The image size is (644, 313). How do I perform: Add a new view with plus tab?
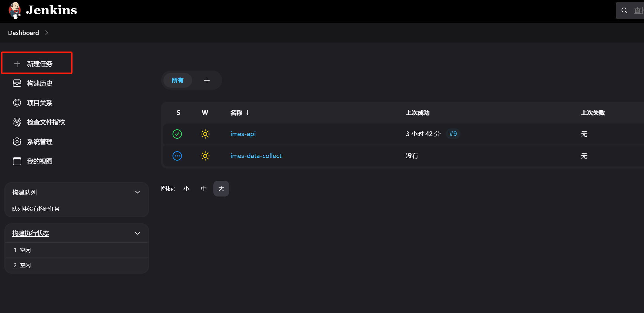(x=207, y=80)
